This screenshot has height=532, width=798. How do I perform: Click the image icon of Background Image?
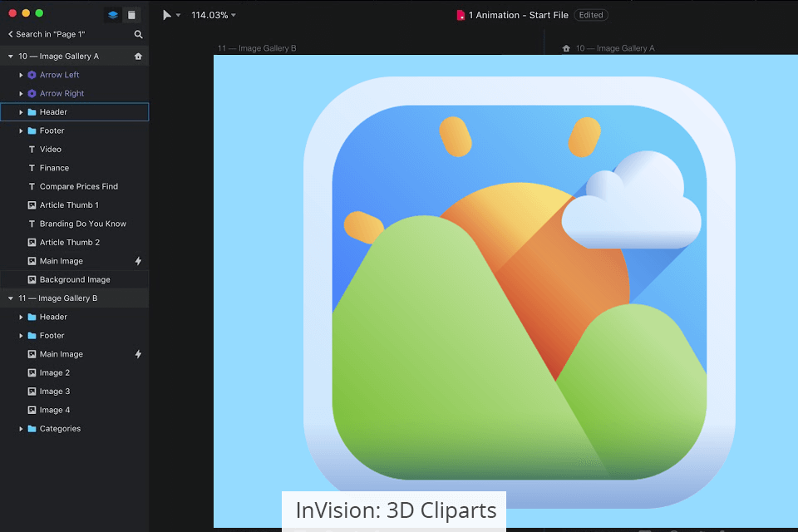pos(32,279)
